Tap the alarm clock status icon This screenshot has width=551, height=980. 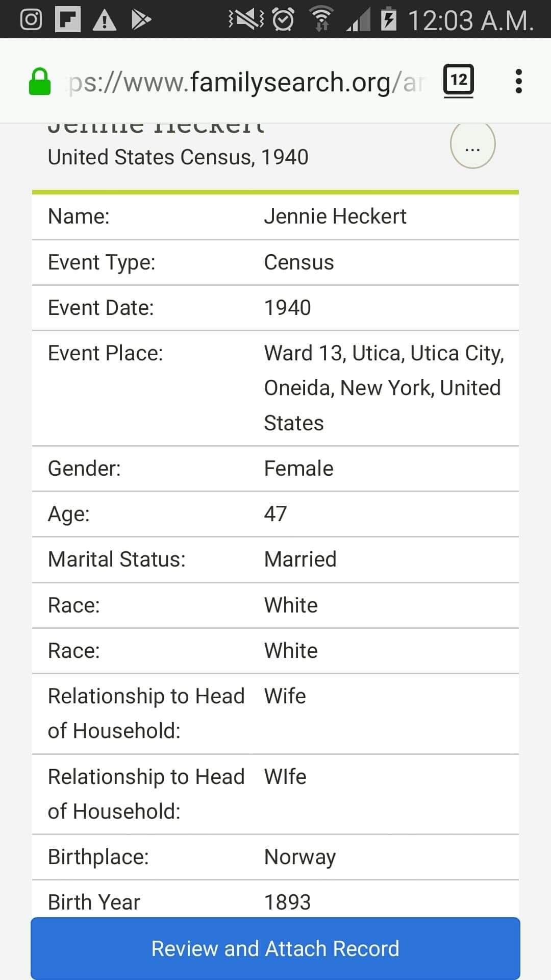pyautogui.click(x=283, y=20)
